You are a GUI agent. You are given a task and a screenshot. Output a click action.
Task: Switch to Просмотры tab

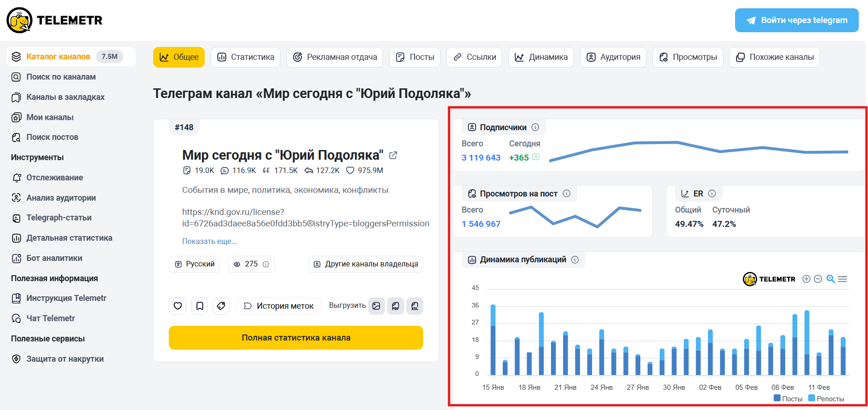coord(688,57)
